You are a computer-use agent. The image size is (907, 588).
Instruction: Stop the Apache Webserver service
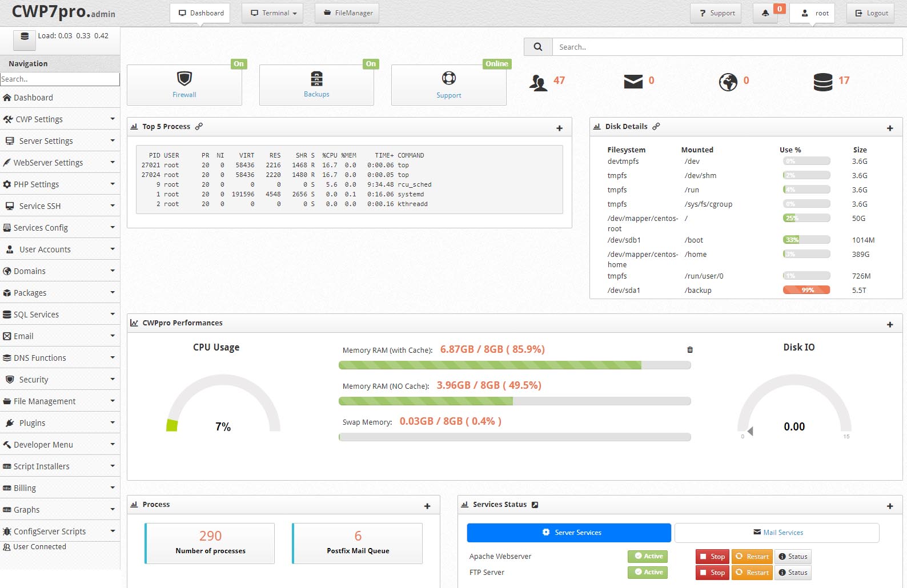712,557
